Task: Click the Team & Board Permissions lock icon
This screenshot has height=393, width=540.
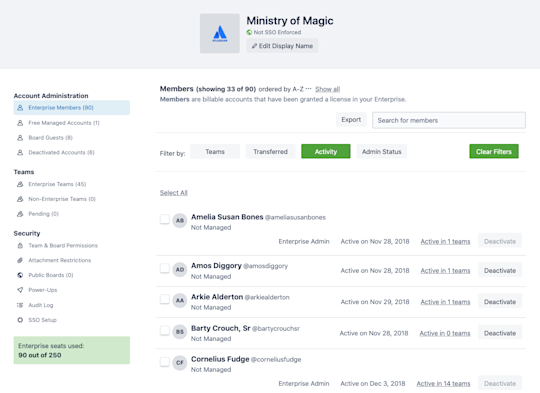Action: (20, 246)
